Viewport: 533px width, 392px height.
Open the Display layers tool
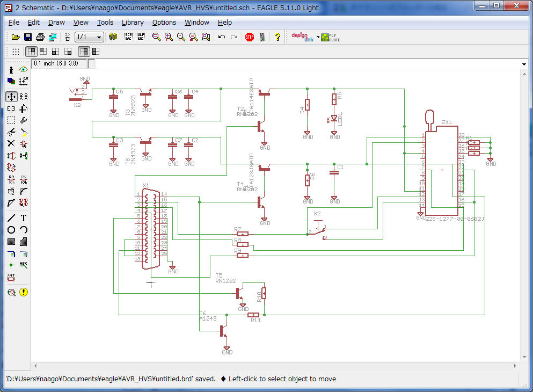[11, 81]
